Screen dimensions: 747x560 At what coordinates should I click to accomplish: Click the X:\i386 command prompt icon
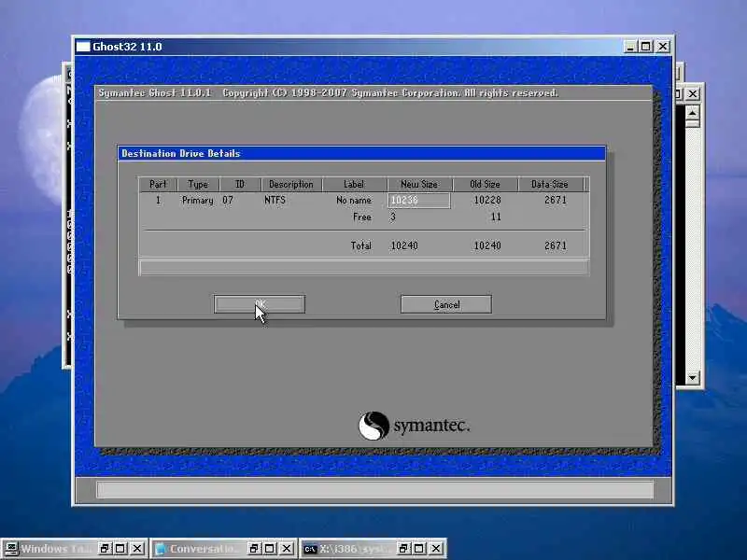(x=310, y=549)
